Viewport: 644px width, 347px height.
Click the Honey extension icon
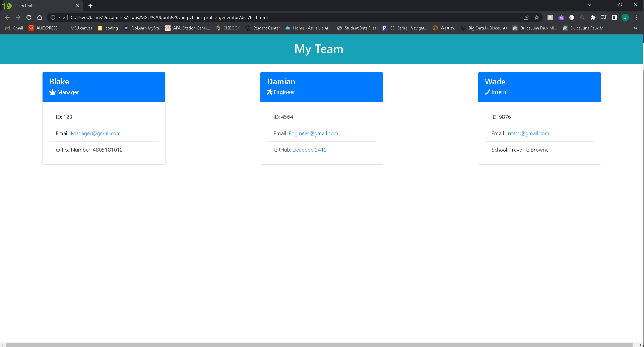[x=550, y=17]
